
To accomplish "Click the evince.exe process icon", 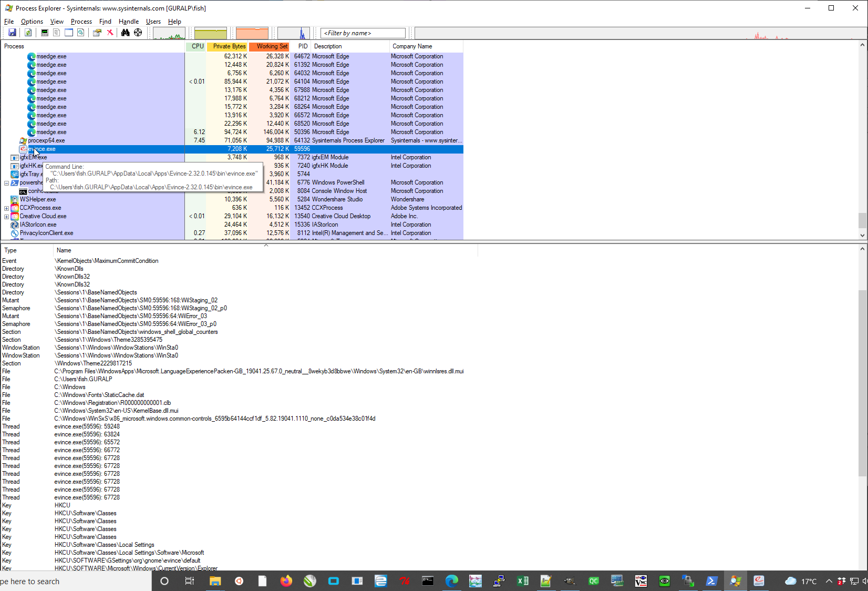I will (x=23, y=149).
